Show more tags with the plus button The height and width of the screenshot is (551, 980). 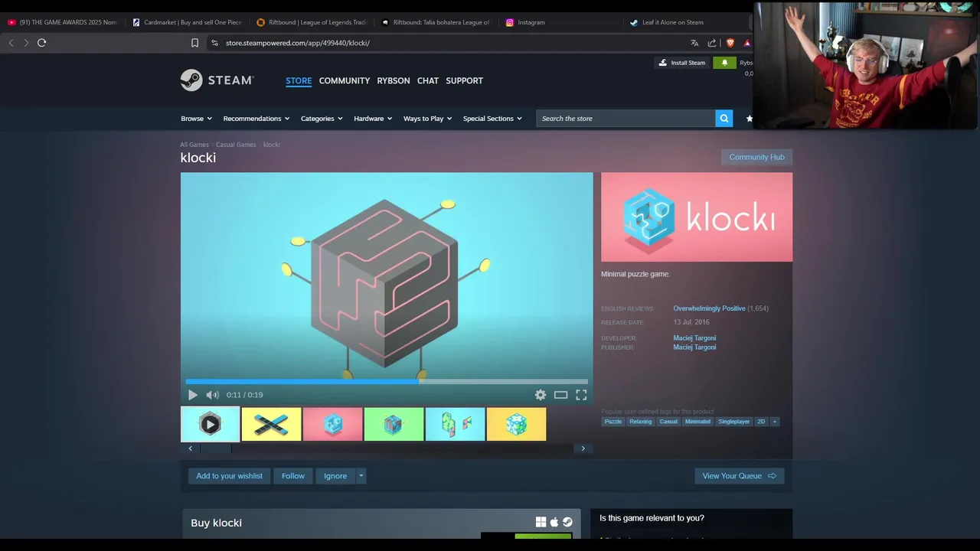(x=774, y=422)
